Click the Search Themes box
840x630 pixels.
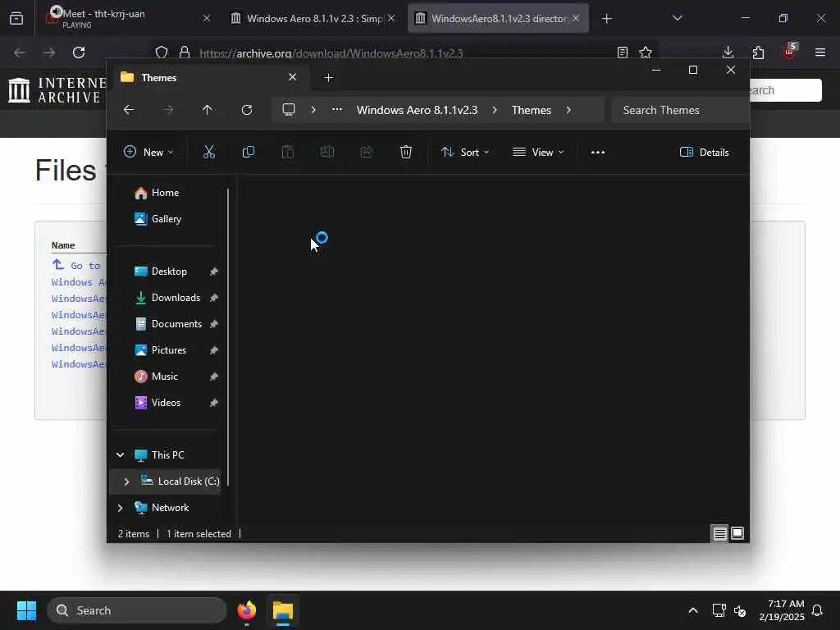pos(679,110)
